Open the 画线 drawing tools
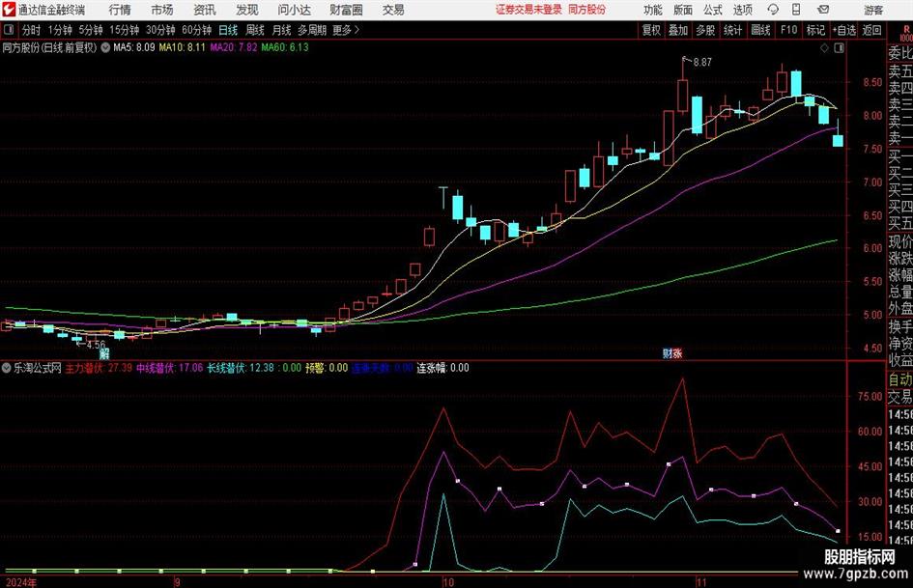Viewport: 913px width, 588px height. click(760, 30)
